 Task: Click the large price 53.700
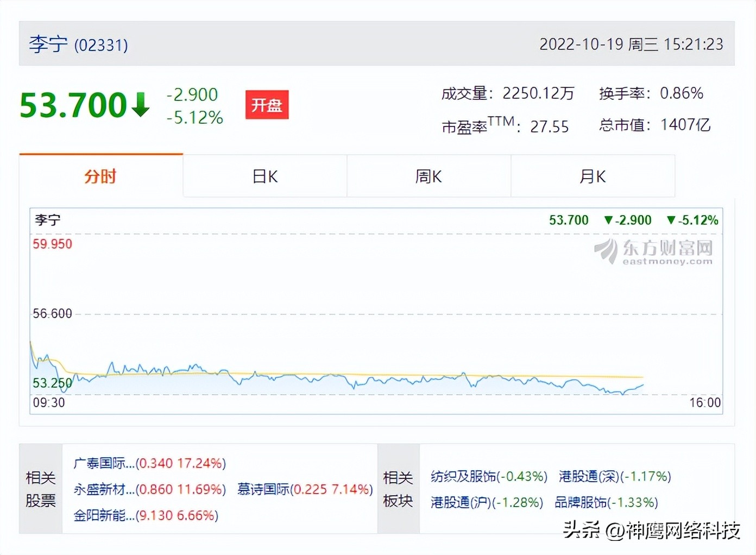click(x=73, y=105)
